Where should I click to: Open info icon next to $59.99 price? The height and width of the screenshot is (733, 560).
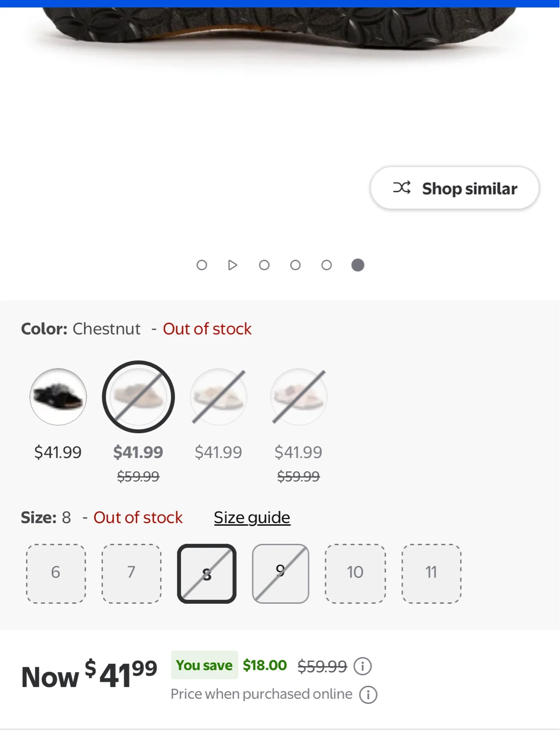pyautogui.click(x=362, y=666)
